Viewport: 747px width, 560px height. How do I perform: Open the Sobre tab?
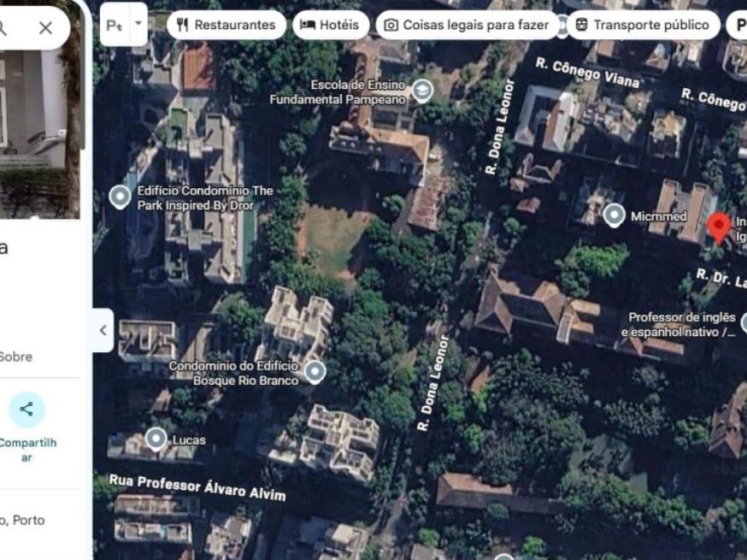coord(16,357)
